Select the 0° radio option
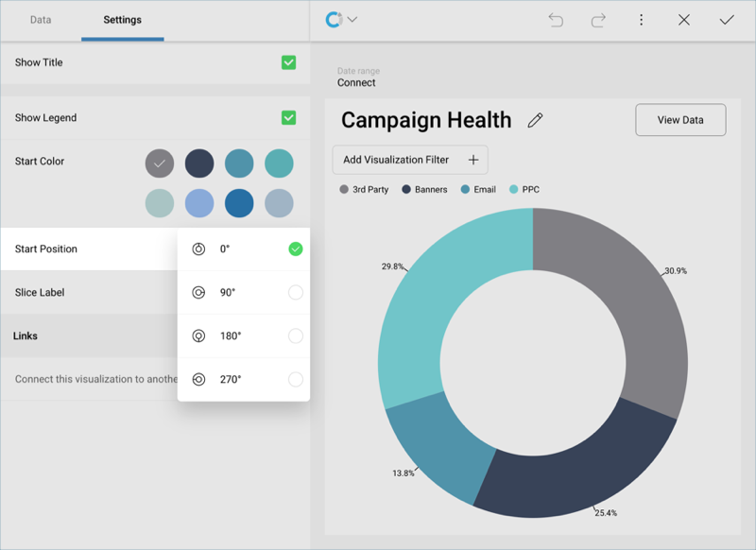Screen dimensions: 756x550 [x=296, y=249]
